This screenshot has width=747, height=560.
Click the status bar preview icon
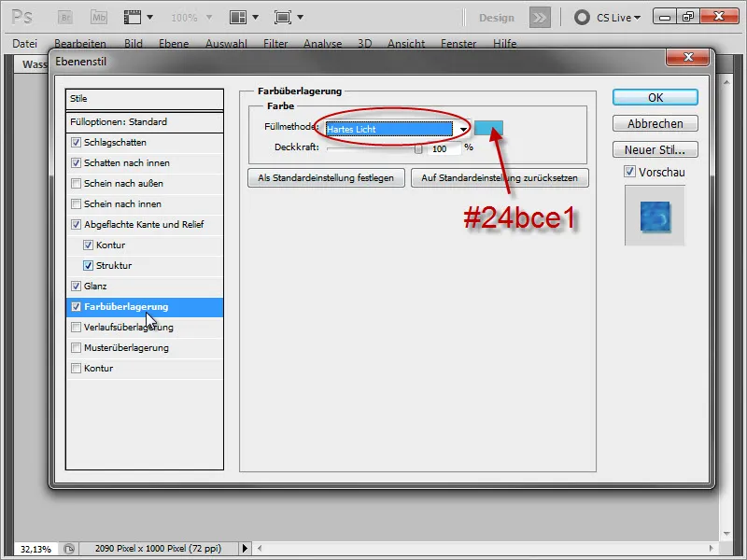point(69,549)
